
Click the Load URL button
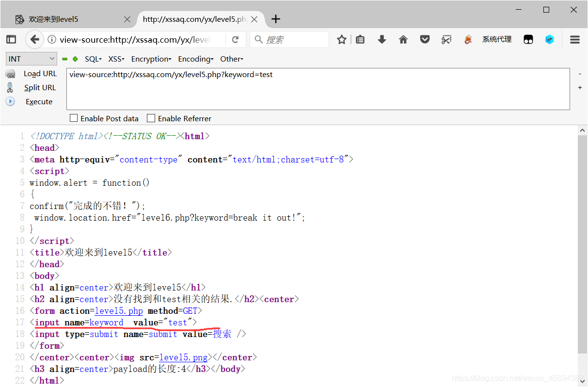[40, 74]
